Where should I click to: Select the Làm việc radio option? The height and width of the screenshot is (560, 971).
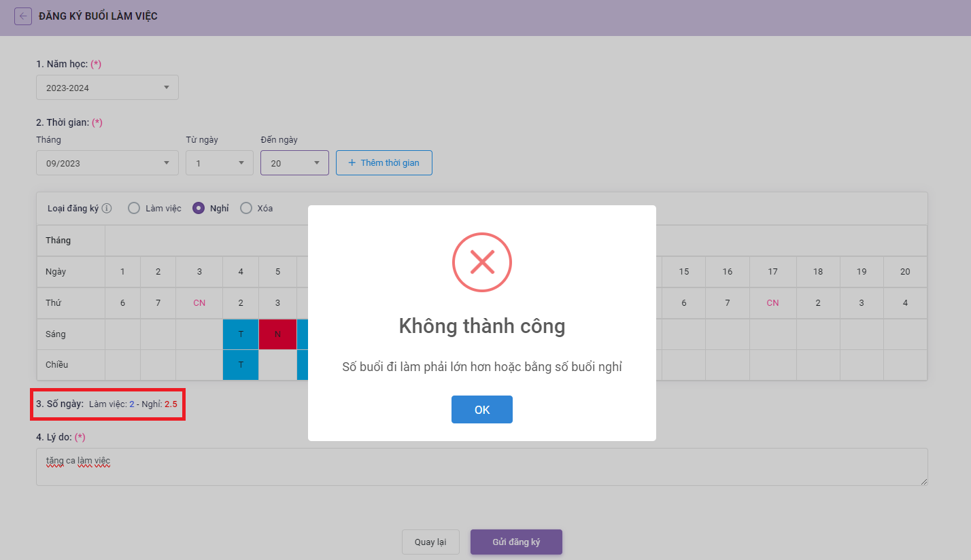(134, 209)
